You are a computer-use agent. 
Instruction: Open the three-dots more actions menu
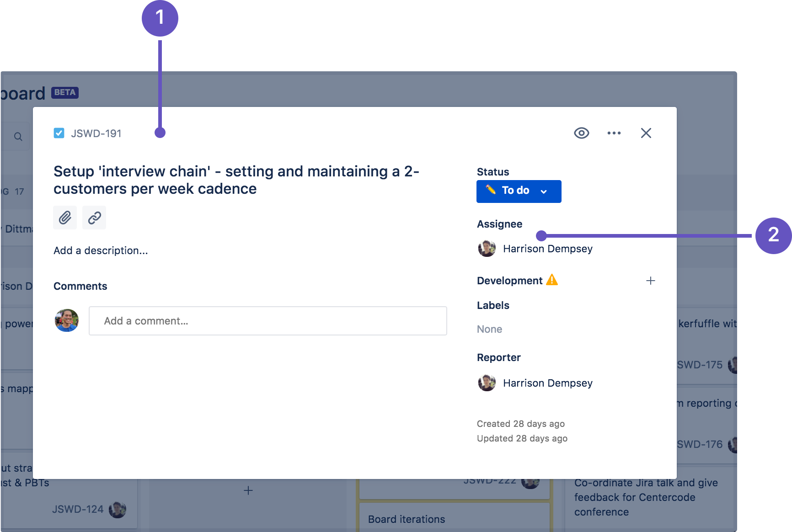click(x=614, y=133)
